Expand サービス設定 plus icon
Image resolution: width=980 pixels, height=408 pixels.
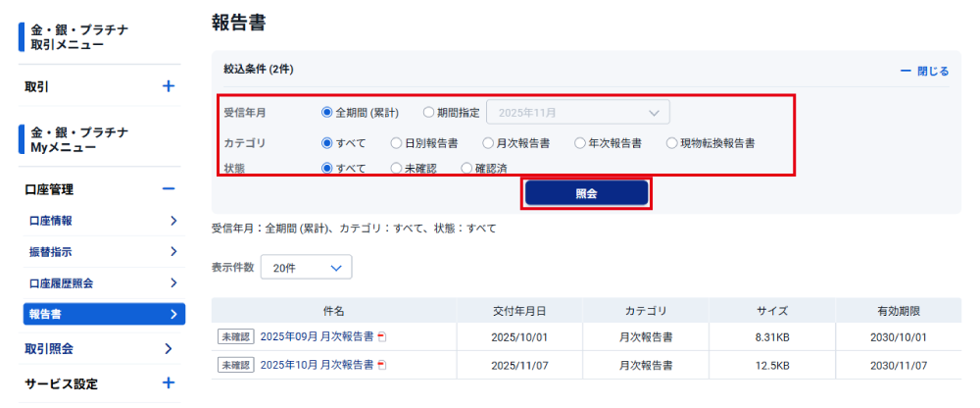169,383
